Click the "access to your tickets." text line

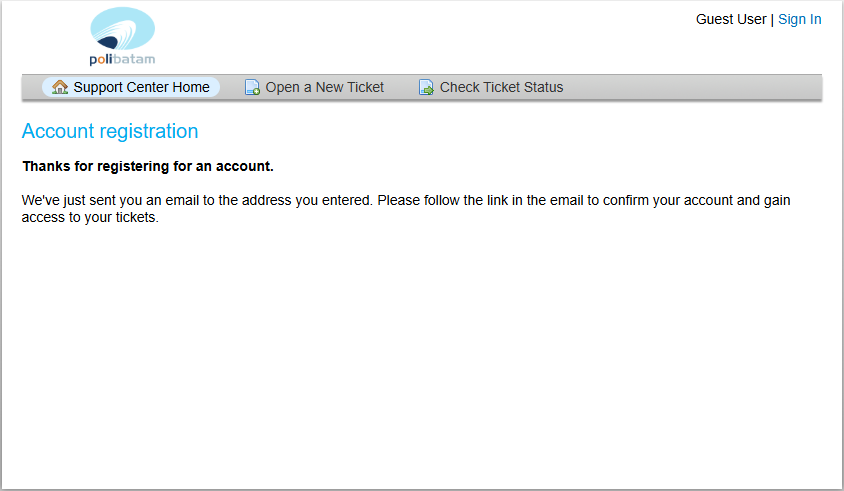(x=90, y=217)
